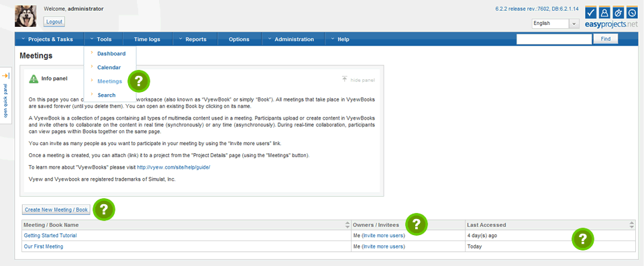Click the hide panel arrow icon

tap(344, 79)
